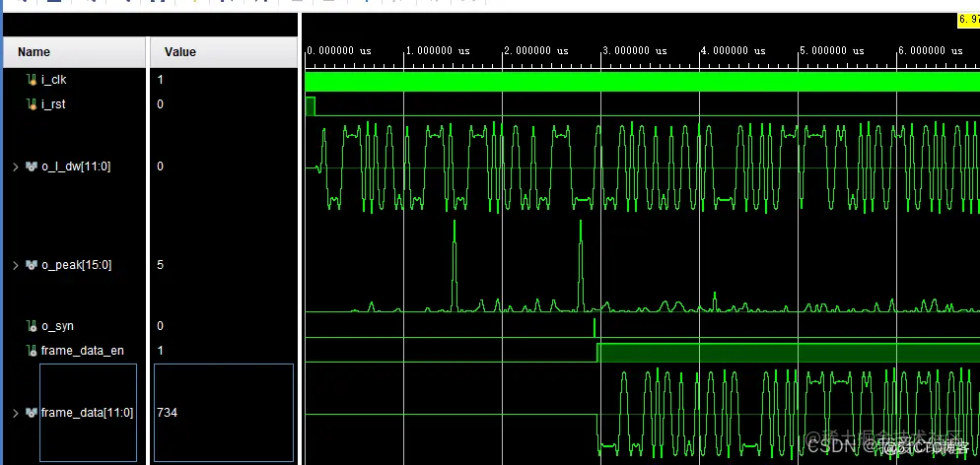Click the 4.000000 us ruler label
The width and height of the screenshot is (980, 465).
point(734,51)
